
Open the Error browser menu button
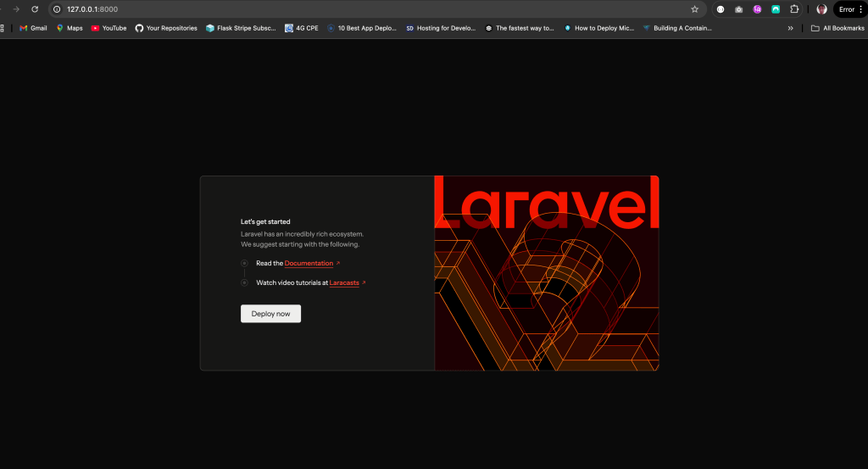point(849,9)
